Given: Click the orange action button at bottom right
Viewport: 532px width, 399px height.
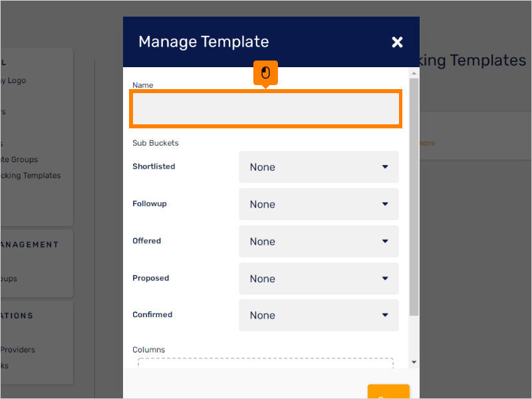Looking at the screenshot, I should 388,394.
